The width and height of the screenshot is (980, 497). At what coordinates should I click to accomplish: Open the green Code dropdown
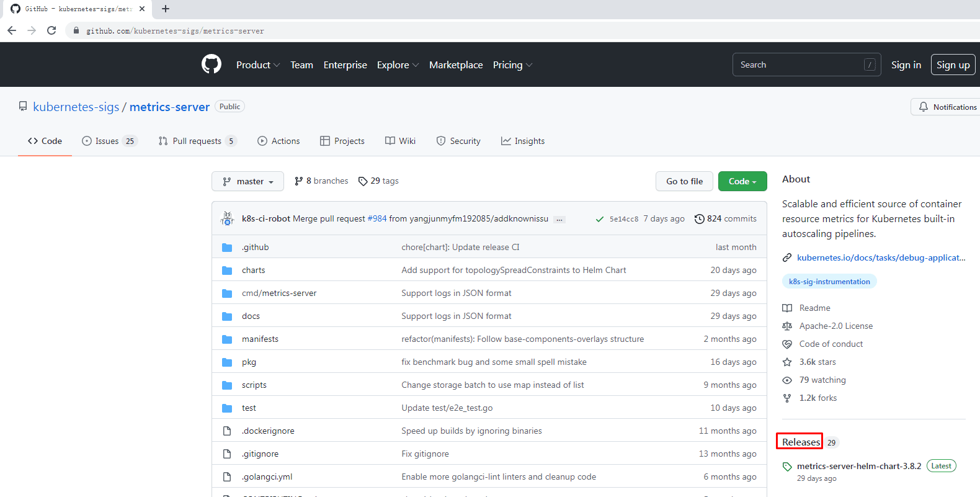(742, 181)
